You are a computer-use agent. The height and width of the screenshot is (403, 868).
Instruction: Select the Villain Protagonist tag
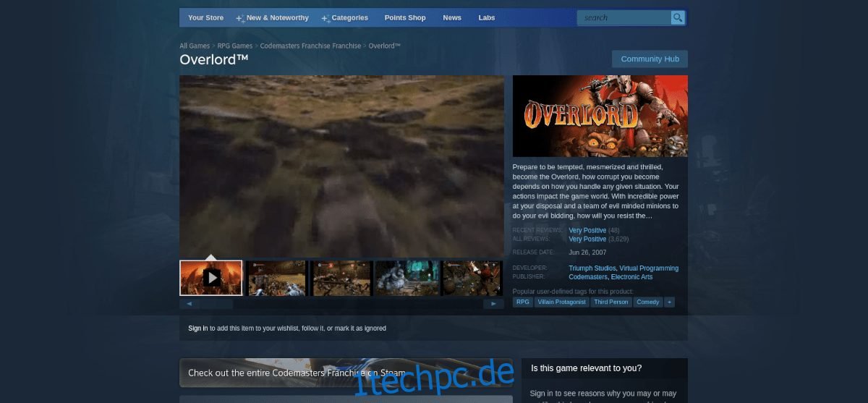click(x=561, y=302)
